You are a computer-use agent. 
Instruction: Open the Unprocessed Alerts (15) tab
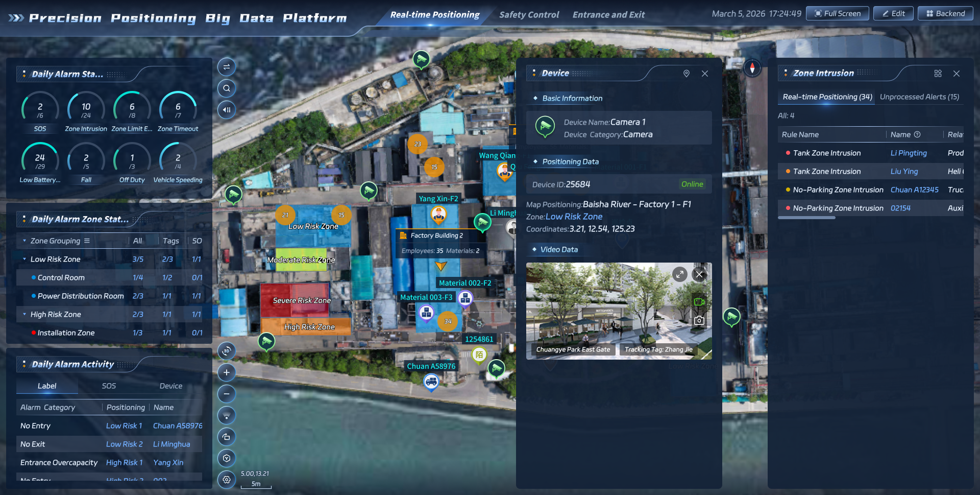919,97
